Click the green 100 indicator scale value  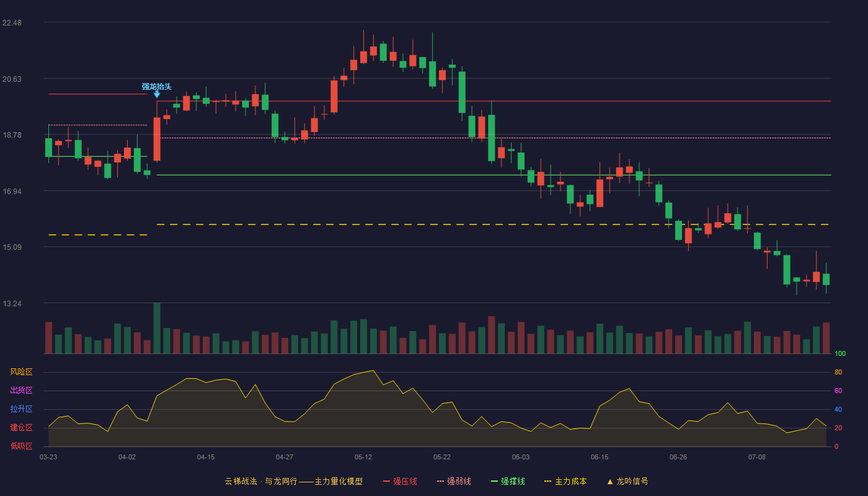click(x=839, y=353)
